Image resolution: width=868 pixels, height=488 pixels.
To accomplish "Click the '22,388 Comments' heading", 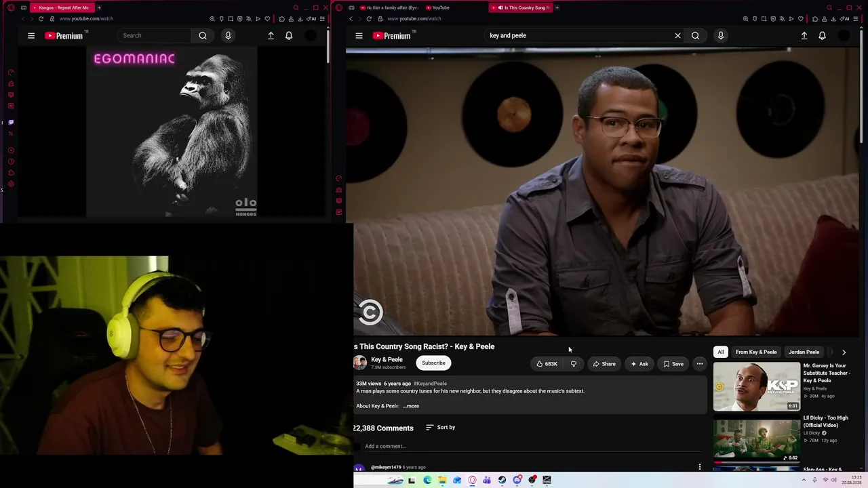I will [x=383, y=428].
